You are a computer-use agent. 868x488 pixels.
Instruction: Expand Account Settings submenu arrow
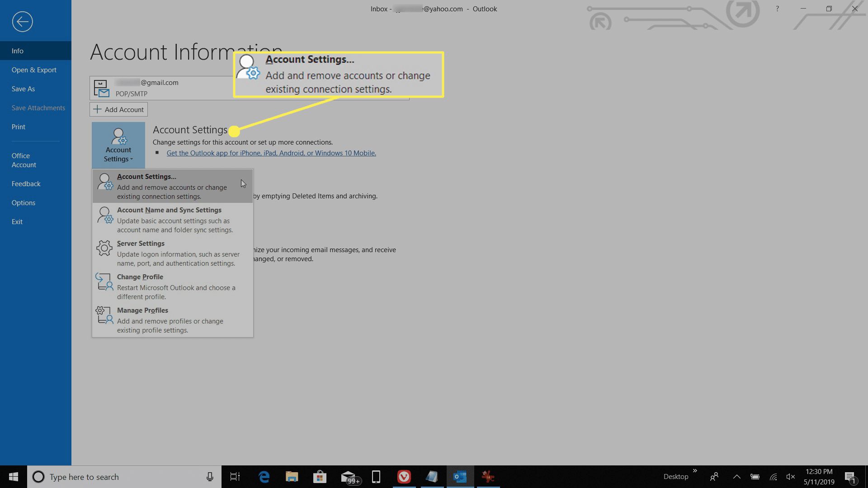[x=132, y=159]
